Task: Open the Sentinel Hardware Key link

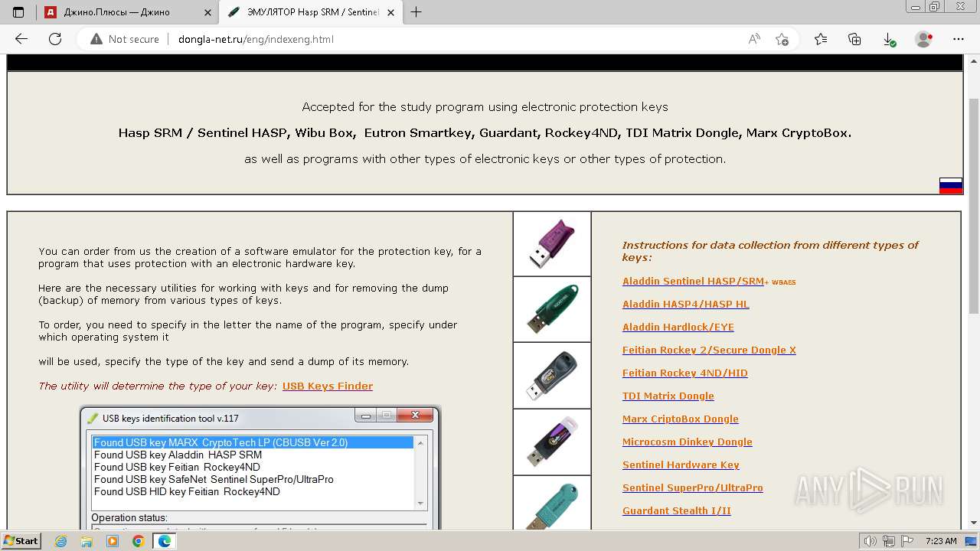Action: tap(681, 465)
